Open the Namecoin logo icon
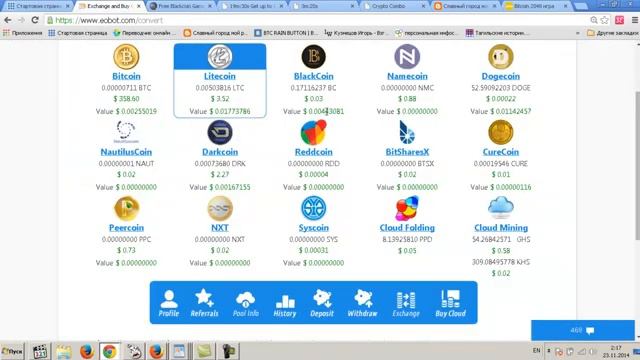 coord(407,56)
